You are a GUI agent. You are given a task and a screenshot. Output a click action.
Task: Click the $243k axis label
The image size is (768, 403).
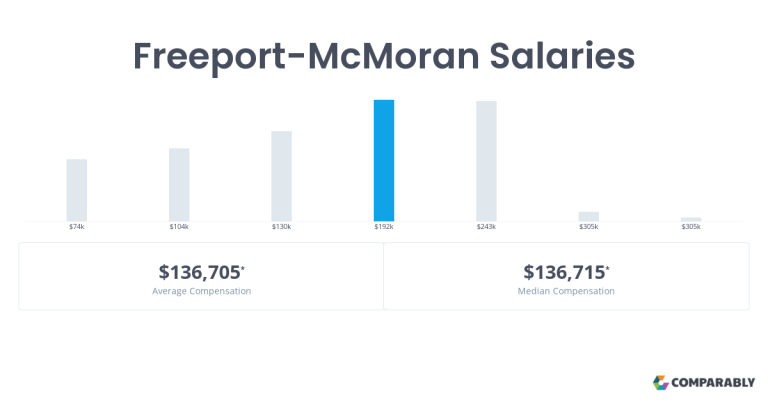coord(486,227)
